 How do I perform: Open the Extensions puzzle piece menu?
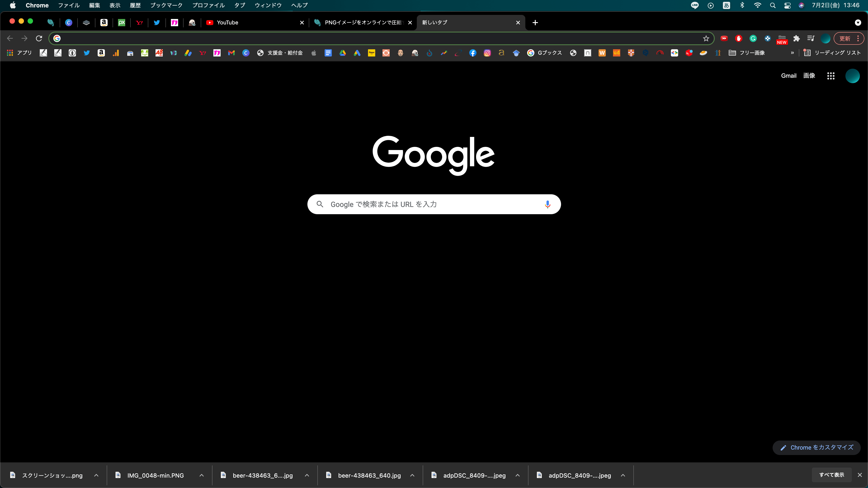tap(796, 38)
